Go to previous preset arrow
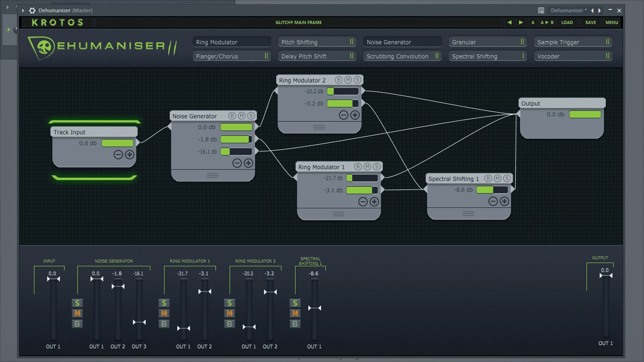Viewport: 644px width, 362px height. pyautogui.click(x=509, y=22)
